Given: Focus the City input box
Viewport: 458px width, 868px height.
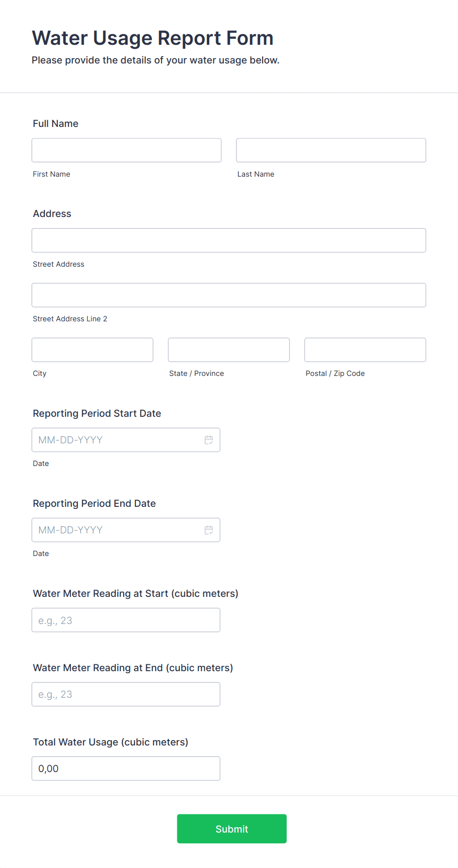Looking at the screenshot, I should (x=93, y=350).
